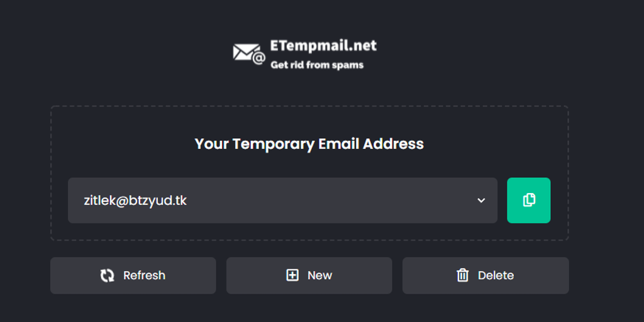Expand the email address chevron arrow
The height and width of the screenshot is (322, 644).
(x=481, y=201)
